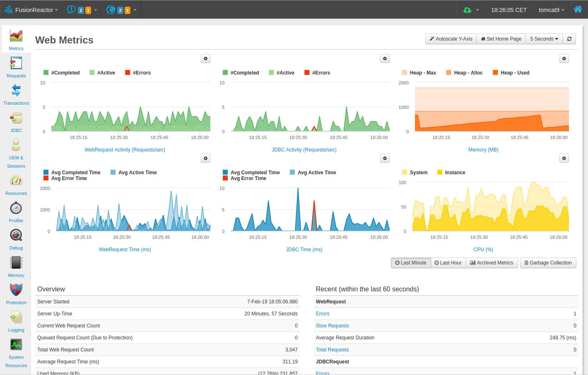Open the JDBC section
588x375 pixels.
16,121
